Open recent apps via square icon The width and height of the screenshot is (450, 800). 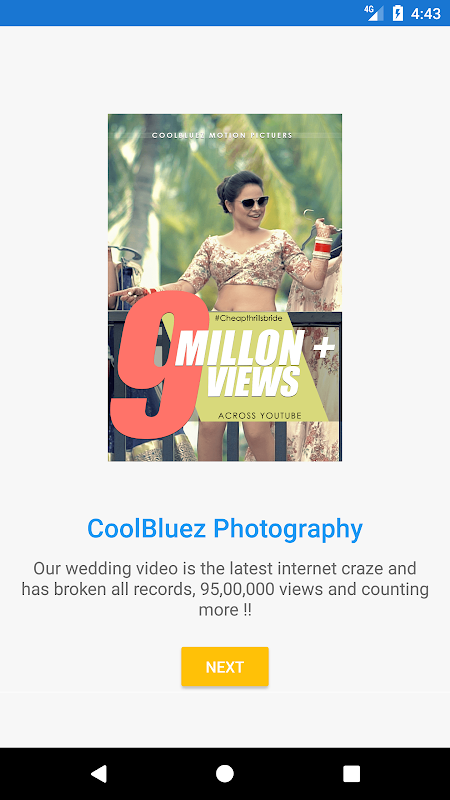click(x=351, y=773)
